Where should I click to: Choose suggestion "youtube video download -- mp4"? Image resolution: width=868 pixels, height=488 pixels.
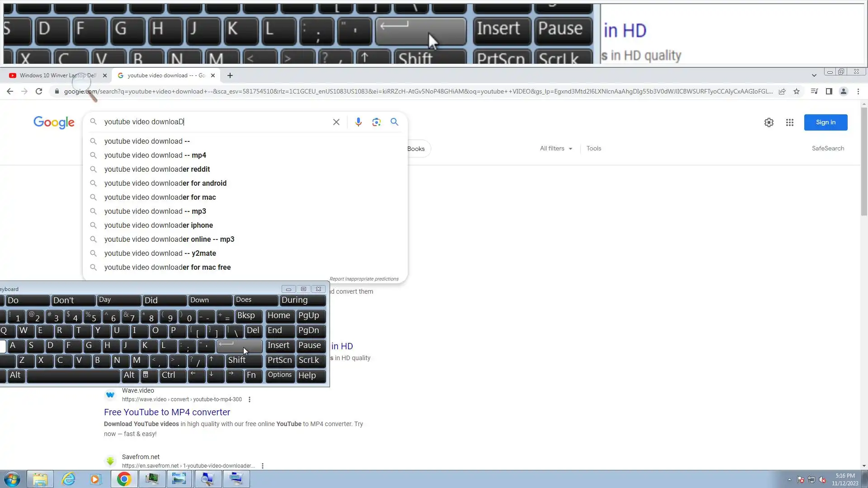(155, 155)
